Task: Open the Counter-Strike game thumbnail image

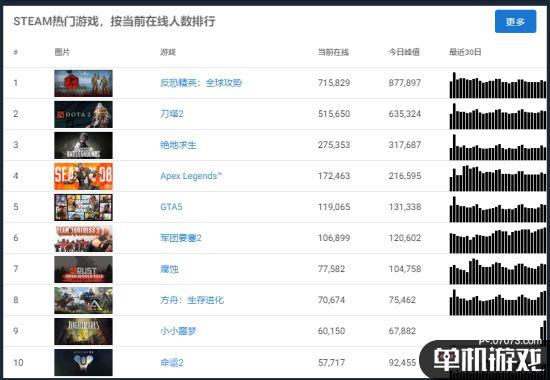Action: pyautogui.click(x=83, y=83)
